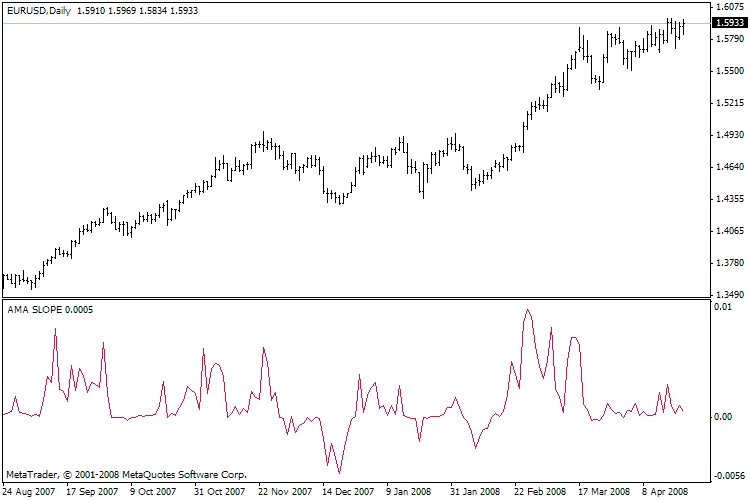Select the 24 Aug 2007 date marker
The height and width of the screenshot is (500, 750).
pyautogui.click(x=28, y=492)
